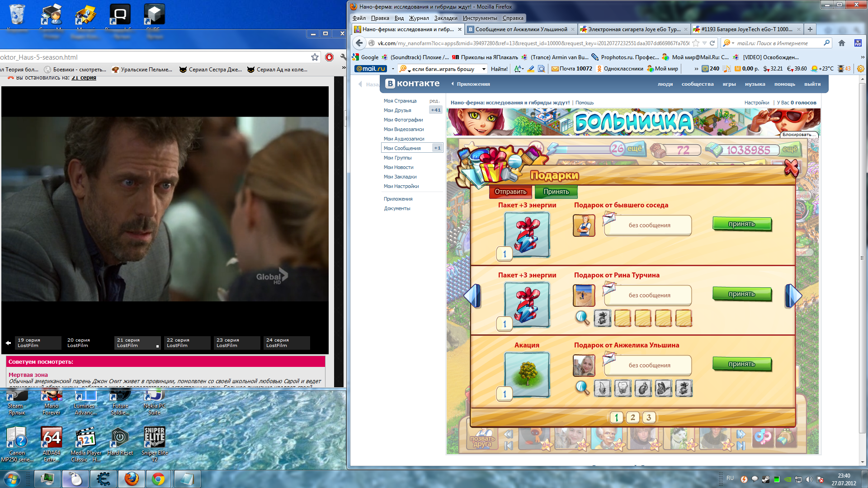Open a new Firefox tab with plus button

810,29
